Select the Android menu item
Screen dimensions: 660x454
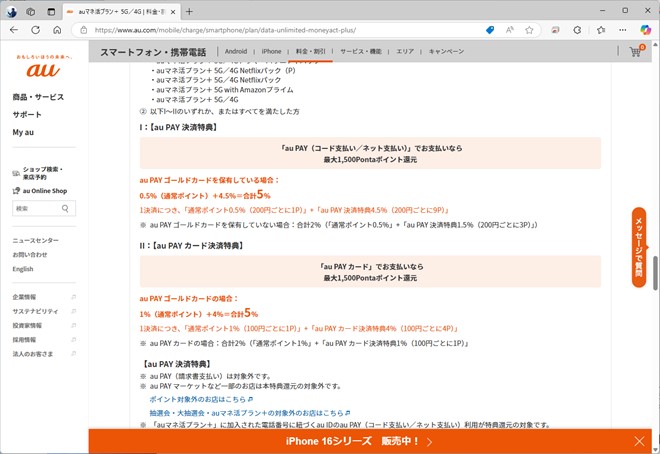(236, 51)
